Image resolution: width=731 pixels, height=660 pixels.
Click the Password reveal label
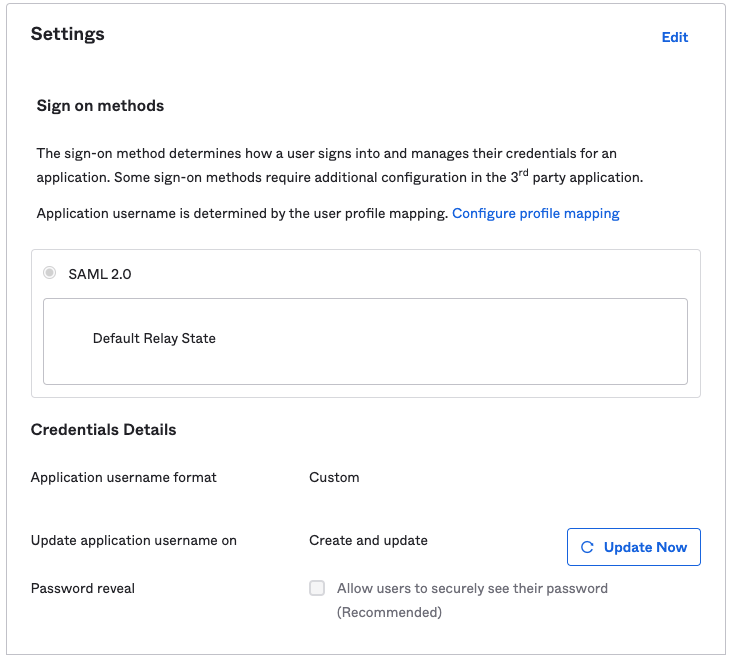coord(83,588)
